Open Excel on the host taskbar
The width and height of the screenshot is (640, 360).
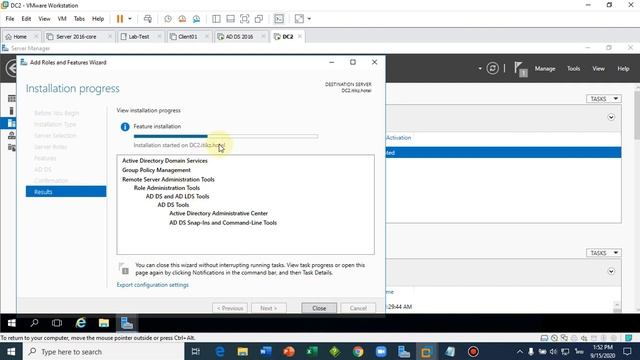click(x=312, y=352)
